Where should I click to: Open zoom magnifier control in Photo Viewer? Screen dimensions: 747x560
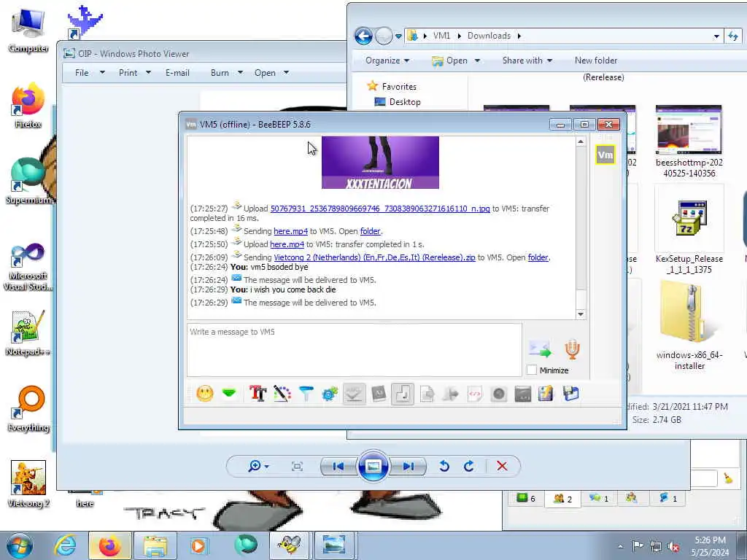[258, 466]
